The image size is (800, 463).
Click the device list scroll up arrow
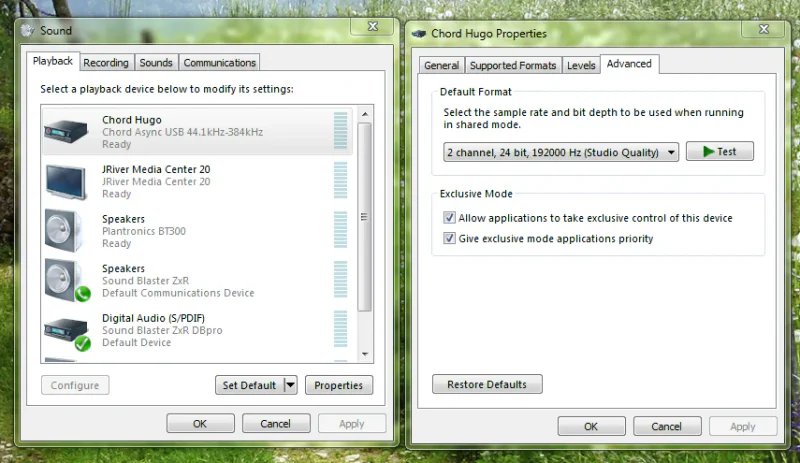point(365,114)
